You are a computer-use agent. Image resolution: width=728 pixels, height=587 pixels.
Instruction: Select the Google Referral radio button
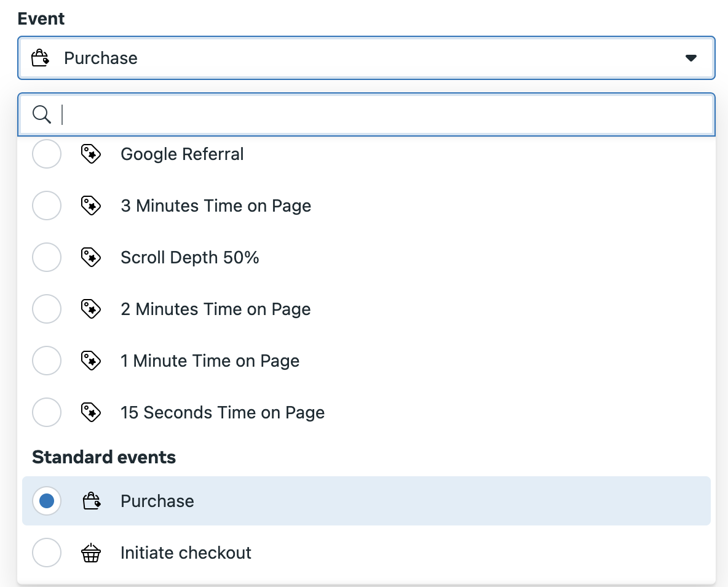pyautogui.click(x=47, y=154)
